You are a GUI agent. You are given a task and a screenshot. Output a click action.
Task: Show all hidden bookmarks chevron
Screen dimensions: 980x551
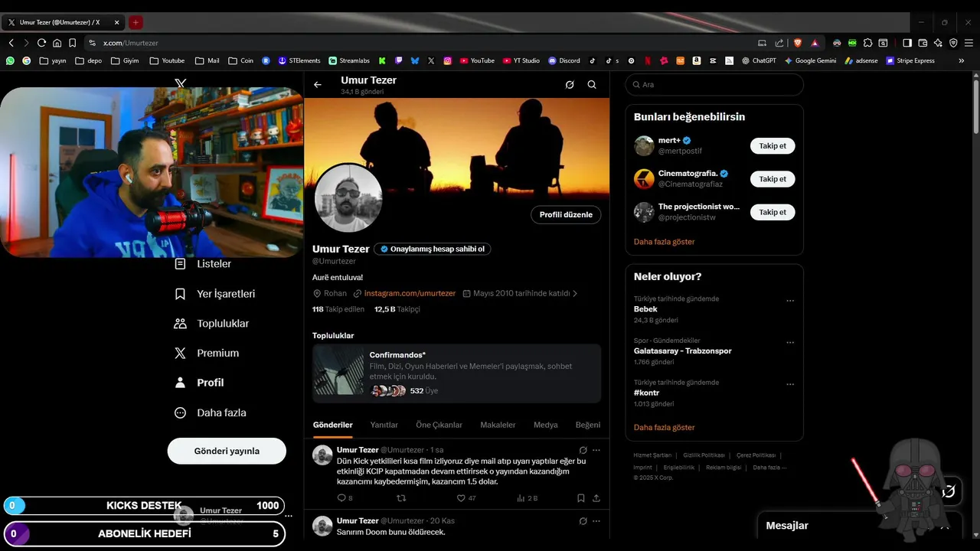[x=962, y=60]
